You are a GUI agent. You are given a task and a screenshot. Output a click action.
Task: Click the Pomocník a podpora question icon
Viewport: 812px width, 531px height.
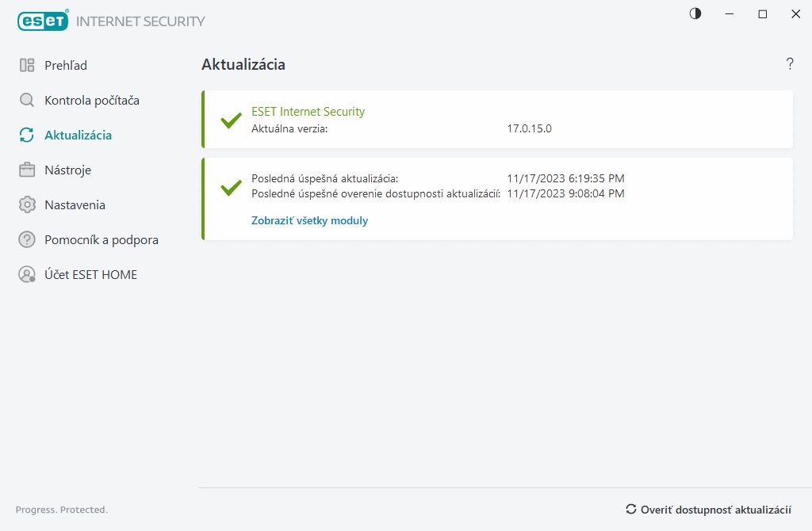pos(27,240)
